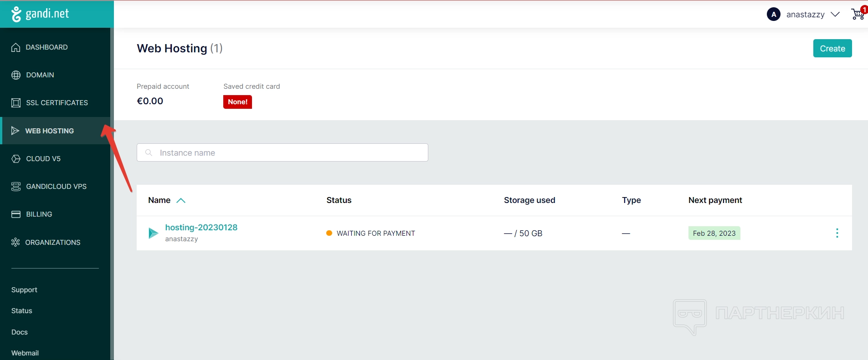The width and height of the screenshot is (868, 360).
Task: Click the Domain globe icon
Action: pos(16,75)
